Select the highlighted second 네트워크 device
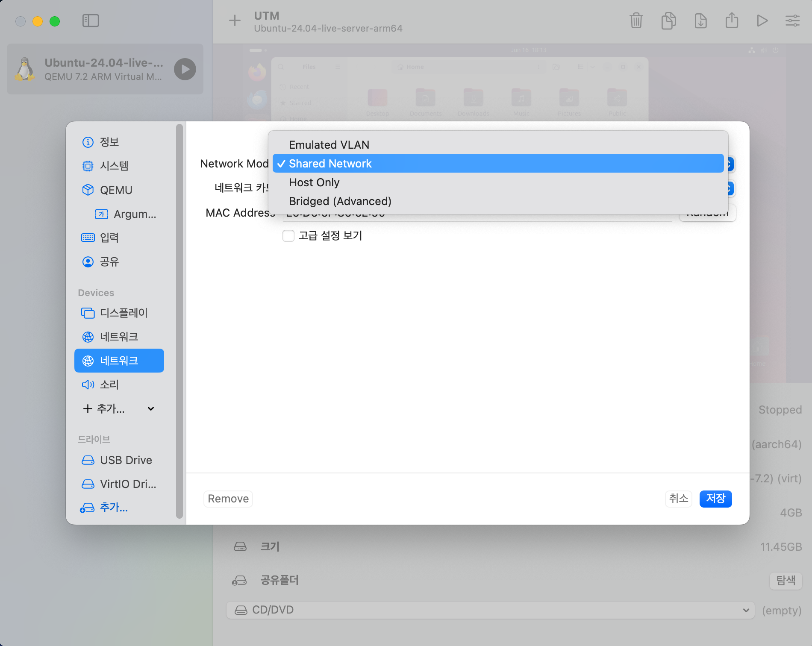Image resolution: width=812 pixels, height=646 pixels. [x=119, y=361]
